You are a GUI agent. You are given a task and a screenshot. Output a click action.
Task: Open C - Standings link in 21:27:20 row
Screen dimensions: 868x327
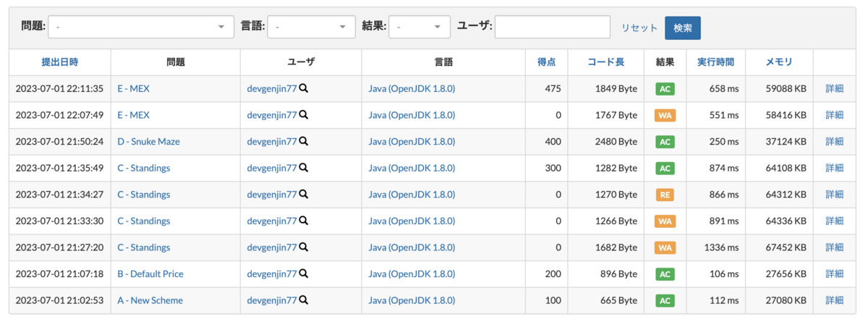144,247
